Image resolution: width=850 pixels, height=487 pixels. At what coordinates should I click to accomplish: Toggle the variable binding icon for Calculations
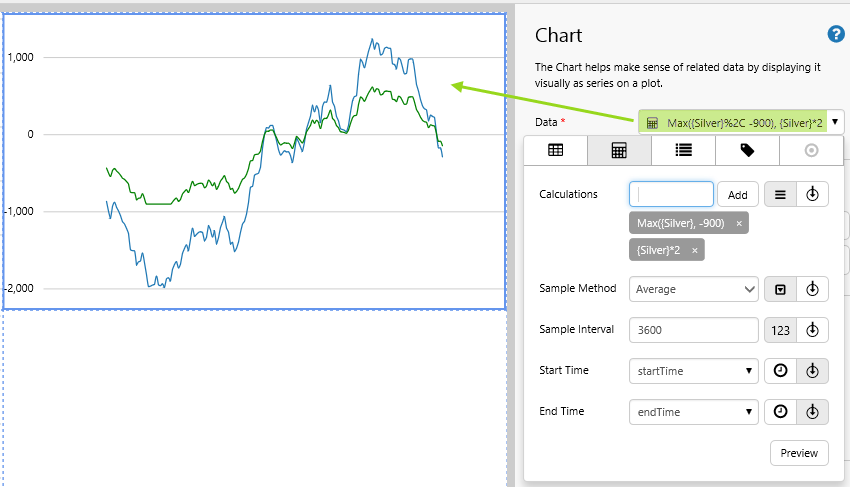(x=812, y=194)
